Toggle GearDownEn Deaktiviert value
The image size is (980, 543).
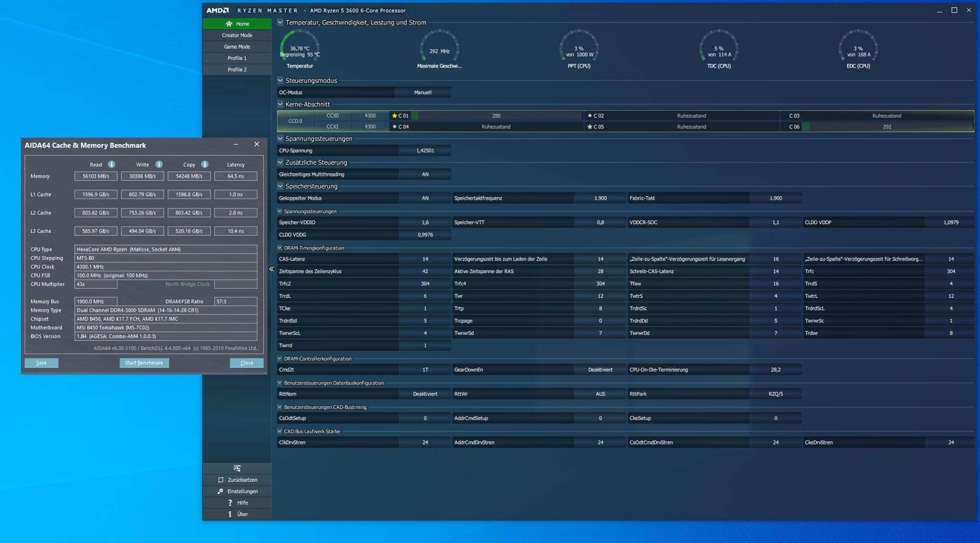pyautogui.click(x=600, y=370)
